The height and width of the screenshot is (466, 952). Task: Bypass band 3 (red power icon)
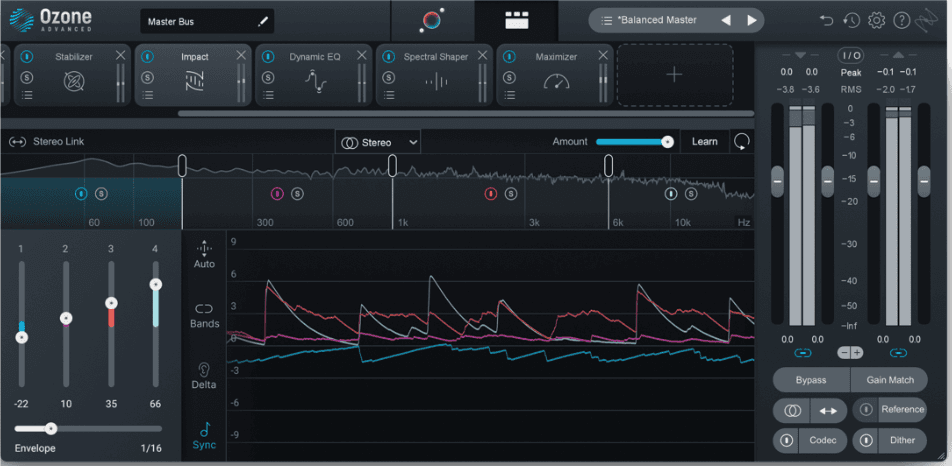pos(491,194)
